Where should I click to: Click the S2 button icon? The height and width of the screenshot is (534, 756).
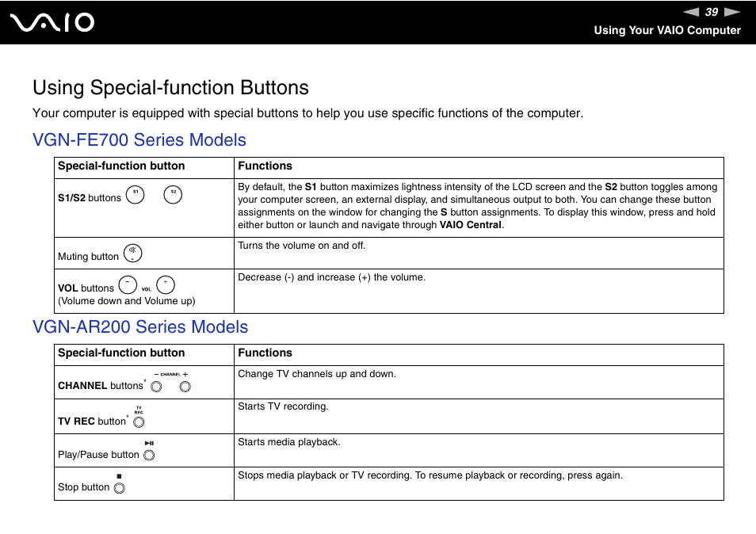pos(173,195)
